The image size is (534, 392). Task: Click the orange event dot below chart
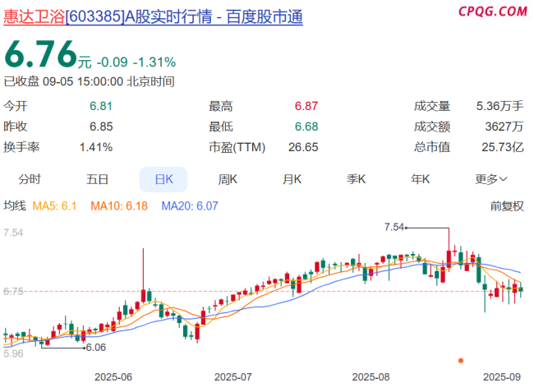point(461,361)
